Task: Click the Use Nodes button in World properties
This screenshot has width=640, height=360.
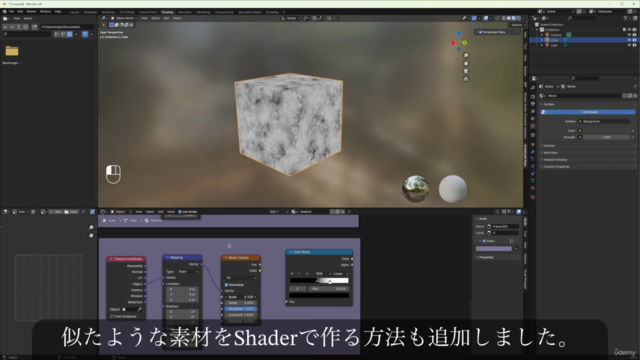Action: (x=588, y=112)
